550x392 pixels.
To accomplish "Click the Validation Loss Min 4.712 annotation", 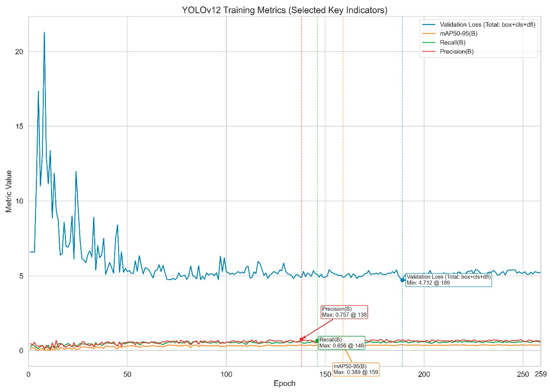I will [449, 280].
